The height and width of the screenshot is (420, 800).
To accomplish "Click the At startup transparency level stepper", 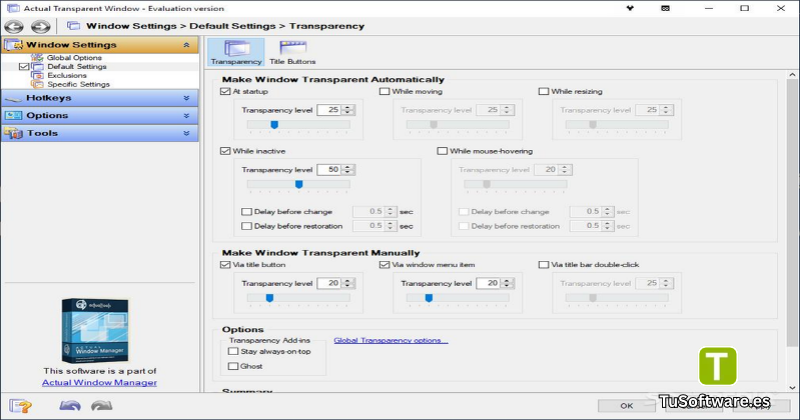I will coord(348,110).
